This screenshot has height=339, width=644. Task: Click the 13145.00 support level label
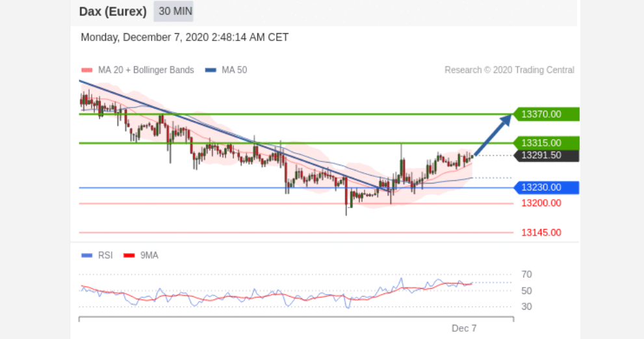pyautogui.click(x=541, y=233)
